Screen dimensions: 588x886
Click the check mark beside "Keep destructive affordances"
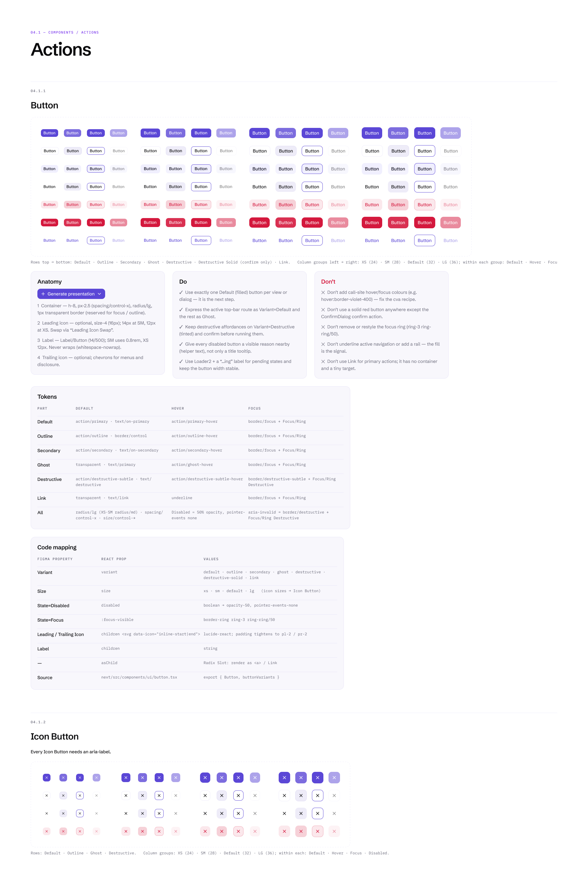[181, 327]
